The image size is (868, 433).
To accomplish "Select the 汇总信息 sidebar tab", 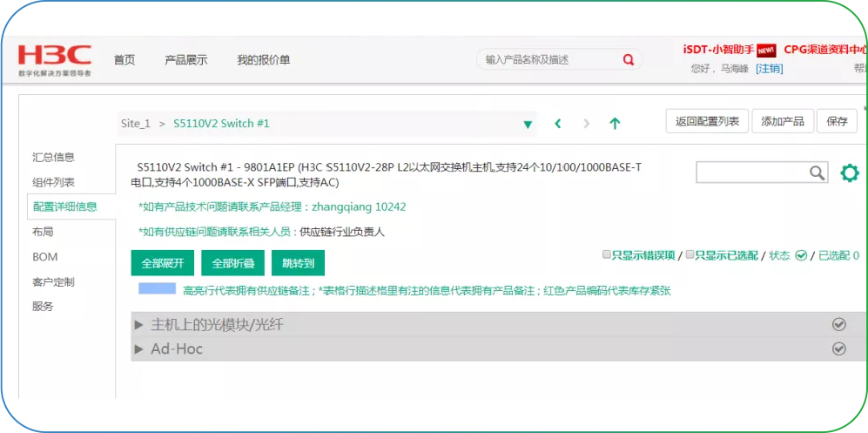I will (x=53, y=157).
